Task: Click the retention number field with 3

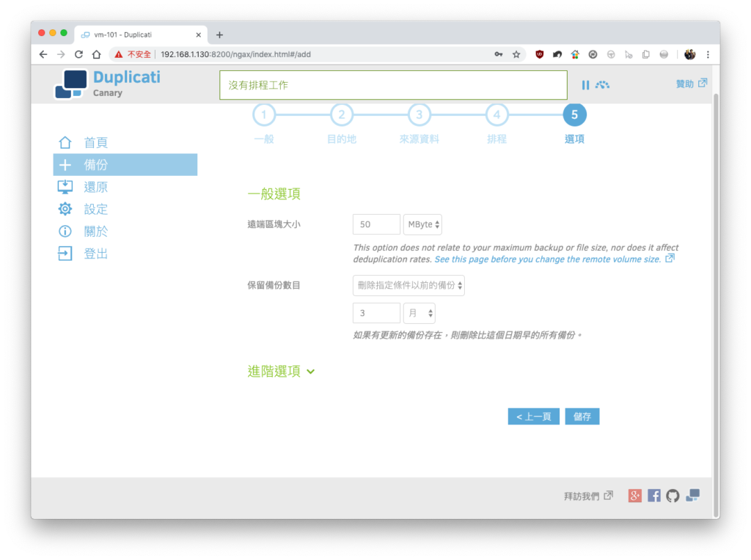Action: pos(376,313)
